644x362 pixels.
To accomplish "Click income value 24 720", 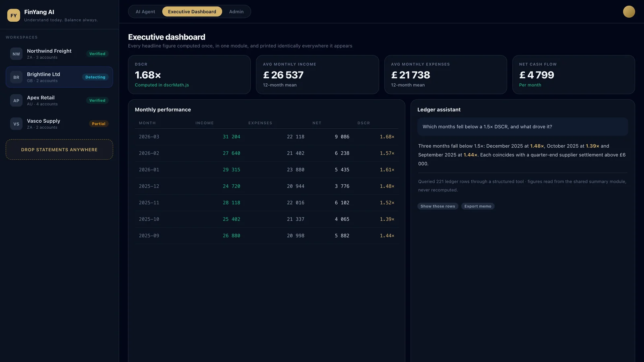I will pos(231,186).
